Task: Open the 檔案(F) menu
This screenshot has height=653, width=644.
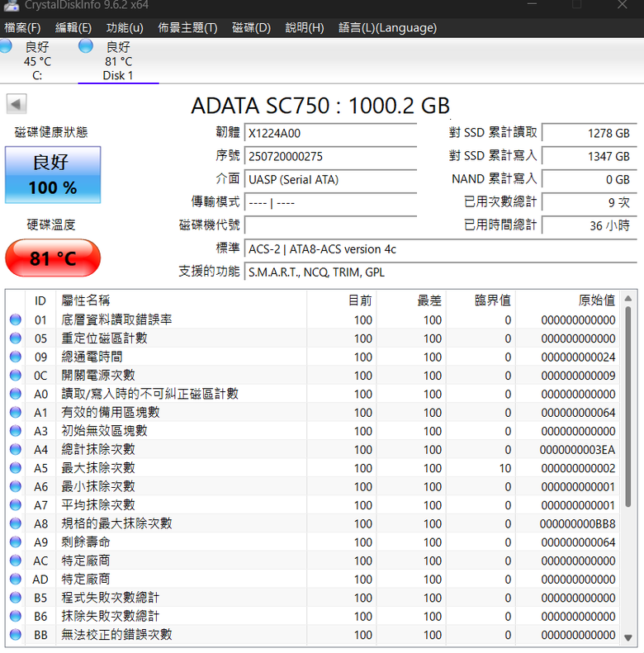Action: 22,28
